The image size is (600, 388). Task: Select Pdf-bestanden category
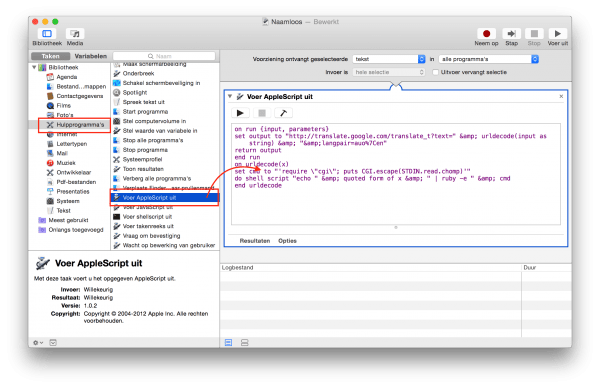(x=72, y=182)
